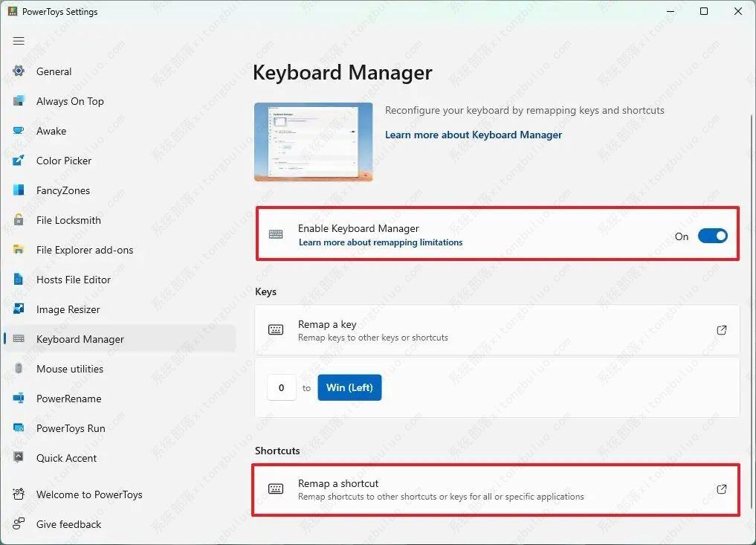The height and width of the screenshot is (545, 756).
Task: Click the hamburger navigation menu icon
Action: tap(19, 41)
